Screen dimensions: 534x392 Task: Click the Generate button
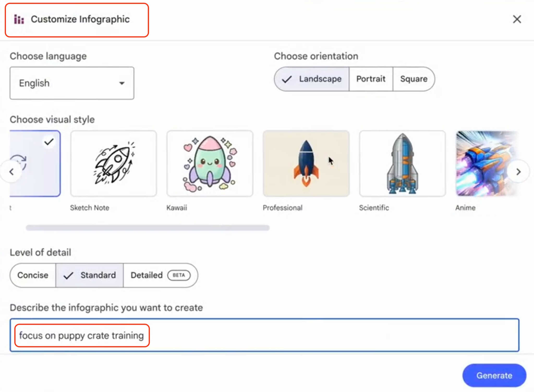[x=494, y=375]
